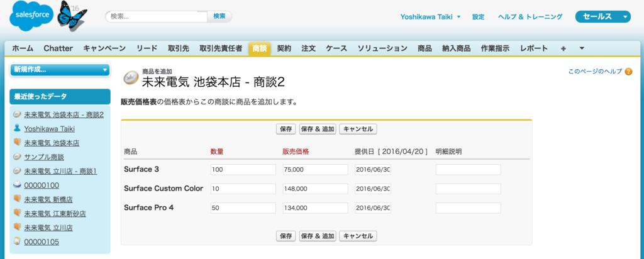Viewport: 644px width, 259px height.
Task: Open the レポート tab
Action: coord(533,48)
